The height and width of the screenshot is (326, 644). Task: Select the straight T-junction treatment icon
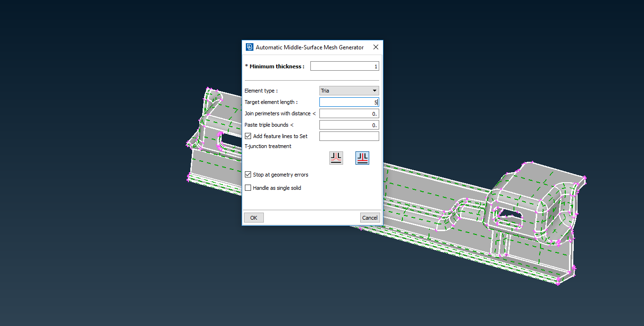(362, 158)
